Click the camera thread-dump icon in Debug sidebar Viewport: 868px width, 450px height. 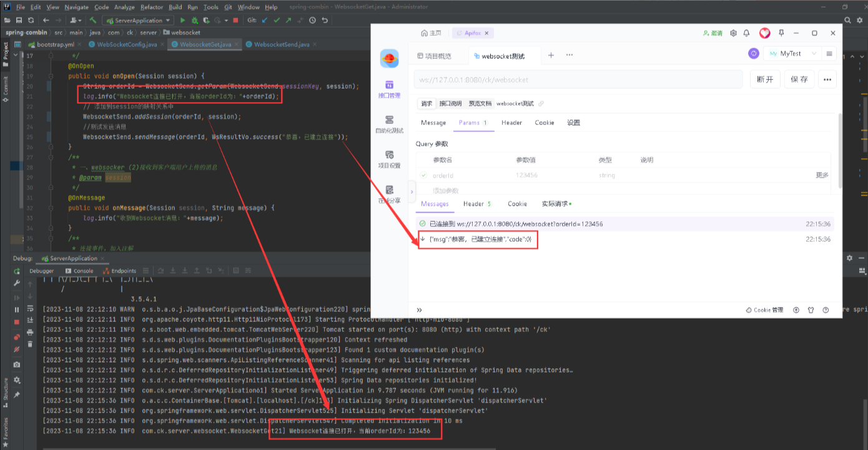pyautogui.click(x=17, y=364)
